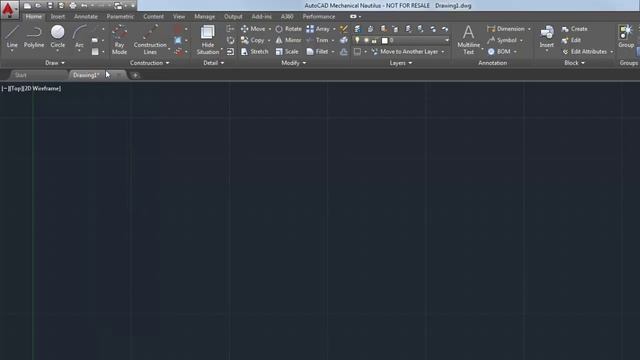The height and width of the screenshot is (360, 640).
Task: Toggle the layer lock icon
Action: point(374,40)
